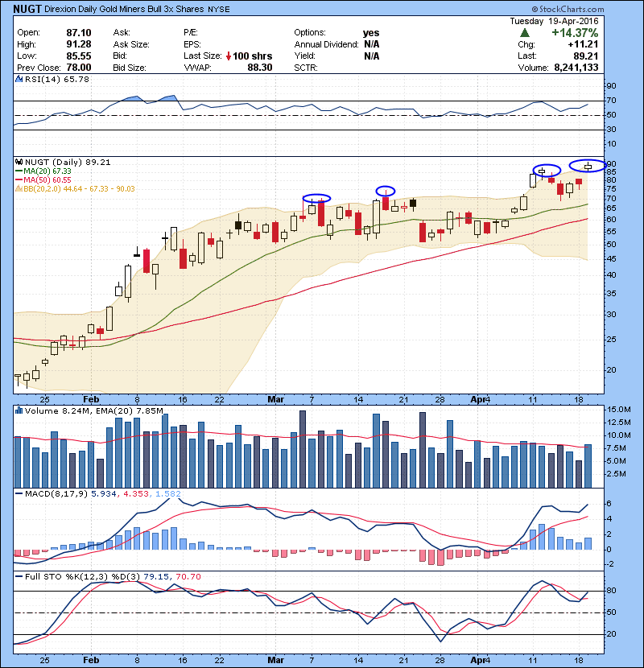Screen dimensions: 644x668
Task: Click the SCTR label
Action: (306, 68)
